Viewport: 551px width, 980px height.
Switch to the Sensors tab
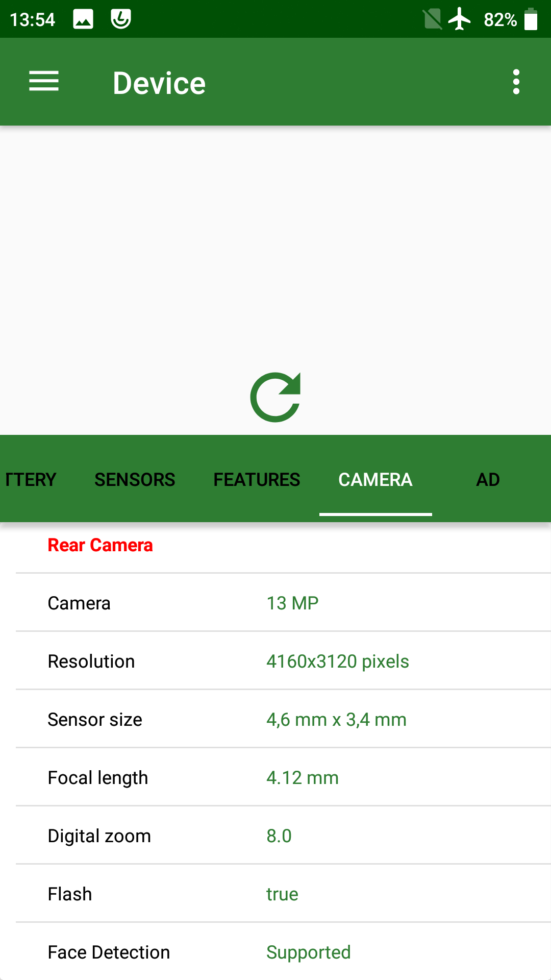(135, 479)
